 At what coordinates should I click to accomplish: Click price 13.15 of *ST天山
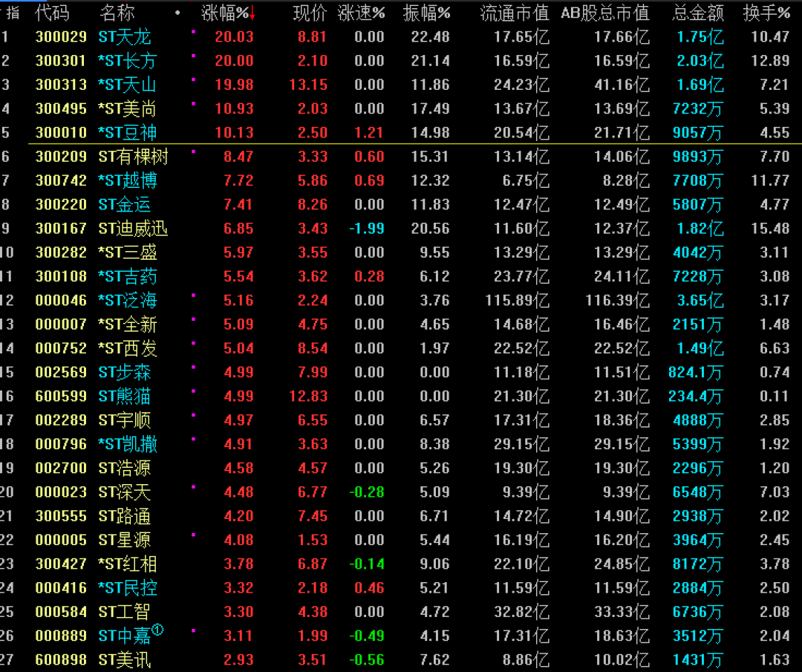308,85
